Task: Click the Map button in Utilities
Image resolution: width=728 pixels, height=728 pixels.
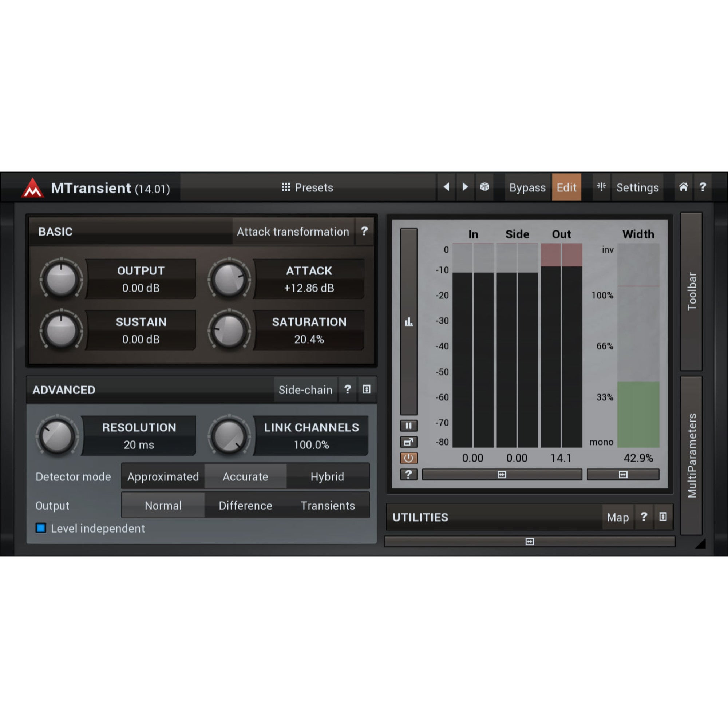Action: point(618,517)
